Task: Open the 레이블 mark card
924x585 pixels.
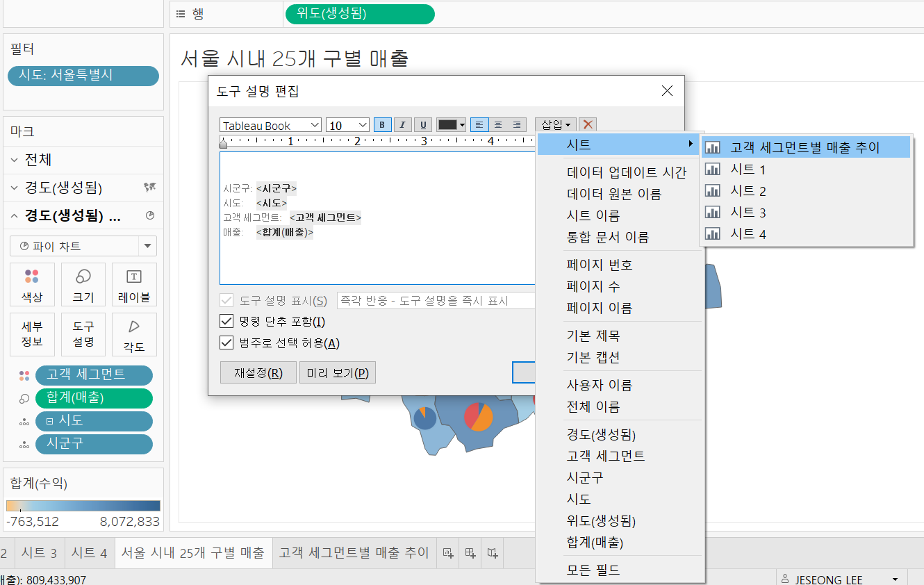Action: (134, 285)
